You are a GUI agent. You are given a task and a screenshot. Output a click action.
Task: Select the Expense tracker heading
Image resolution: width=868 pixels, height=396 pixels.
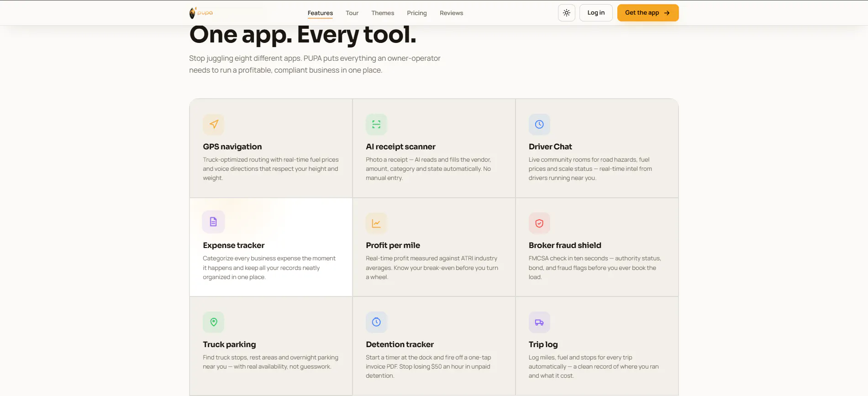click(x=234, y=245)
